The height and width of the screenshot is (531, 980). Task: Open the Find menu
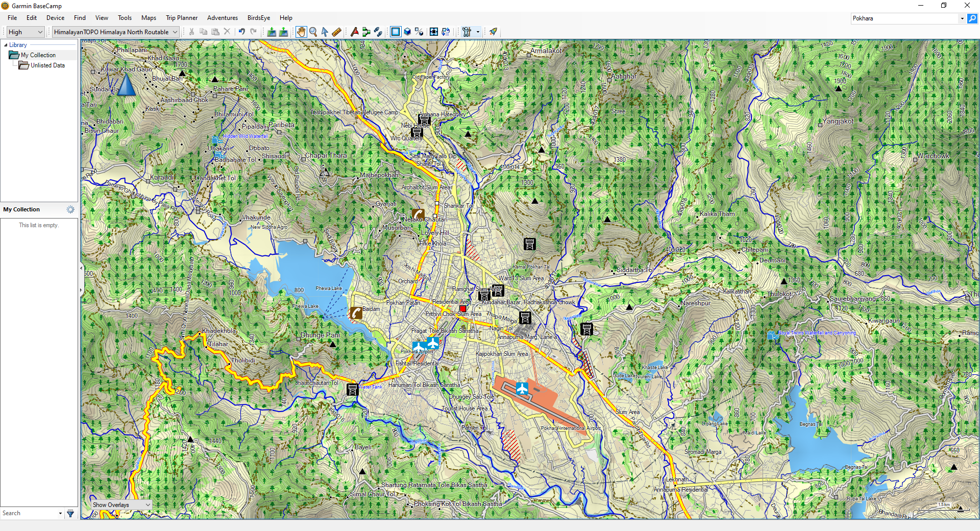click(x=80, y=18)
